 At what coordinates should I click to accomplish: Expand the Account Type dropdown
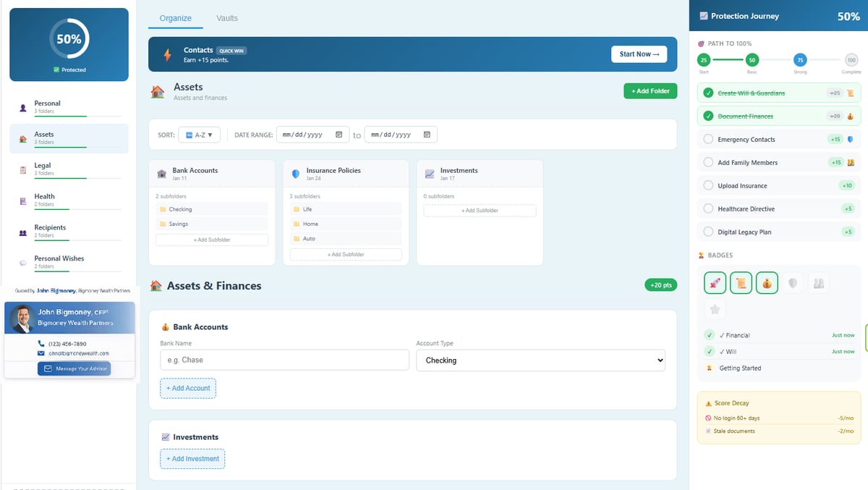click(x=540, y=360)
